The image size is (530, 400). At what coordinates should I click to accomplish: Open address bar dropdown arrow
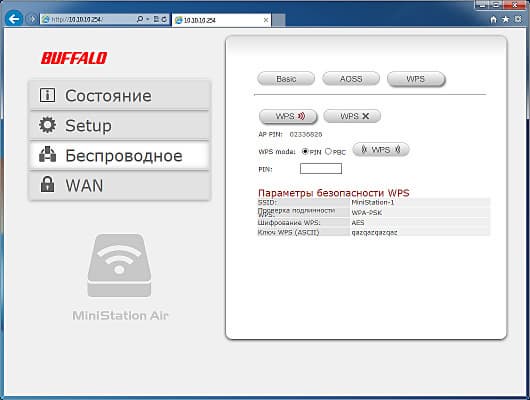click(x=148, y=20)
